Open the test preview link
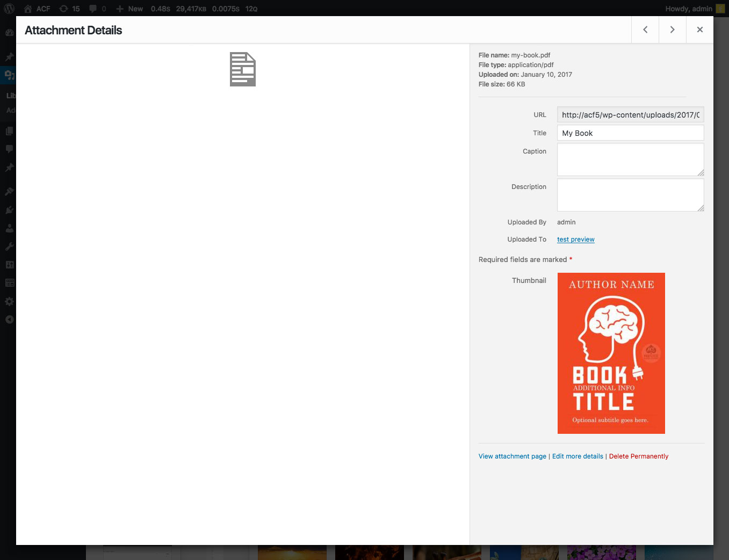Image resolution: width=729 pixels, height=560 pixels. point(575,239)
